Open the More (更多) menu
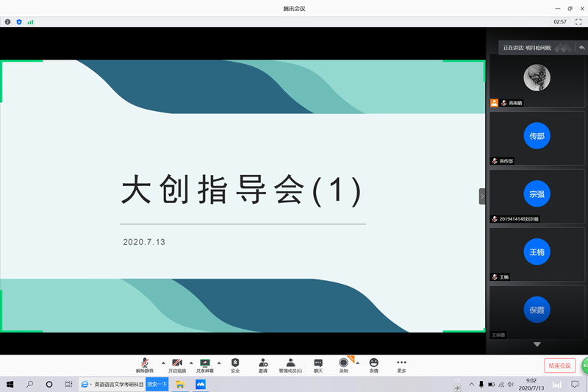This screenshot has width=588, height=392. click(x=401, y=365)
